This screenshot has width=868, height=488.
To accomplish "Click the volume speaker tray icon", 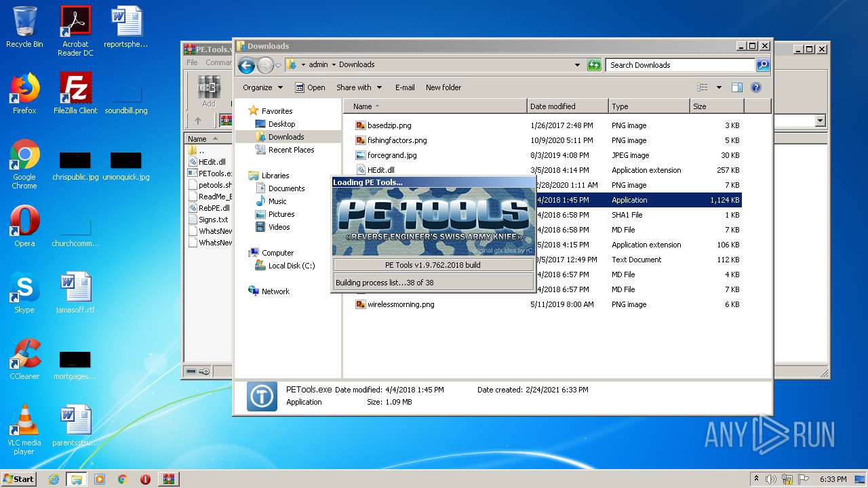I will (770, 479).
